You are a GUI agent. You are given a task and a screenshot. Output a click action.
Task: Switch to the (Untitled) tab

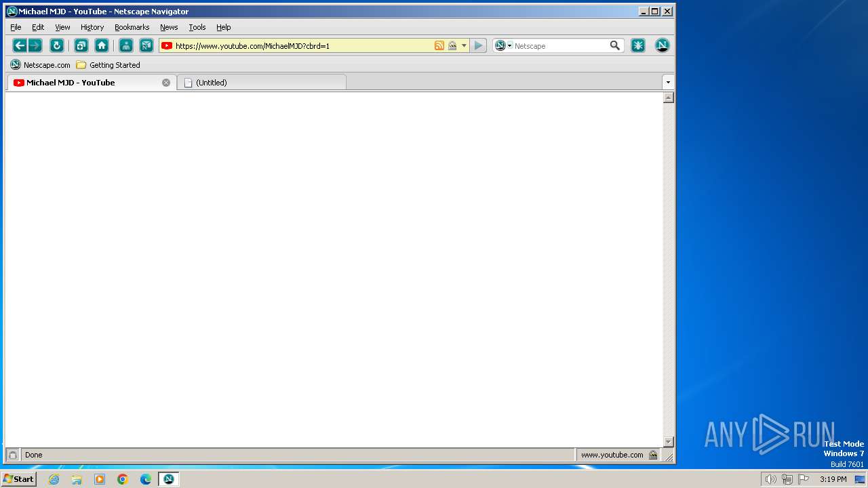pyautogui.click(x=262, y=83)
